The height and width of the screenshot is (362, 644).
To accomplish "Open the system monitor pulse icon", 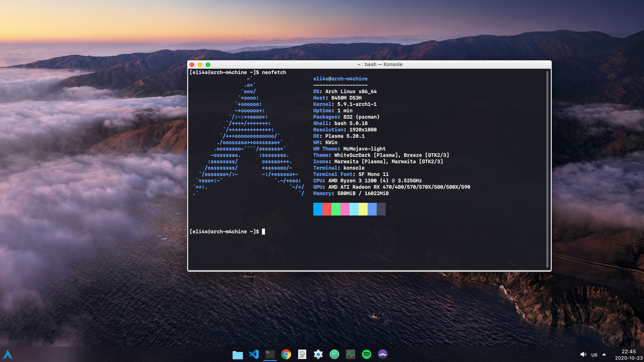I will 351,354.
